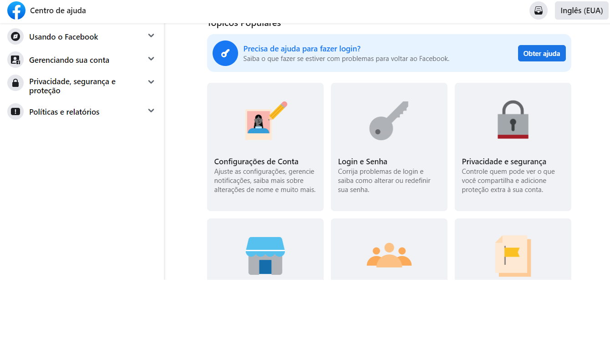610x364 pixels.
Task: Click the Políticas e relatórios exclamation icon
Action: 16,111
